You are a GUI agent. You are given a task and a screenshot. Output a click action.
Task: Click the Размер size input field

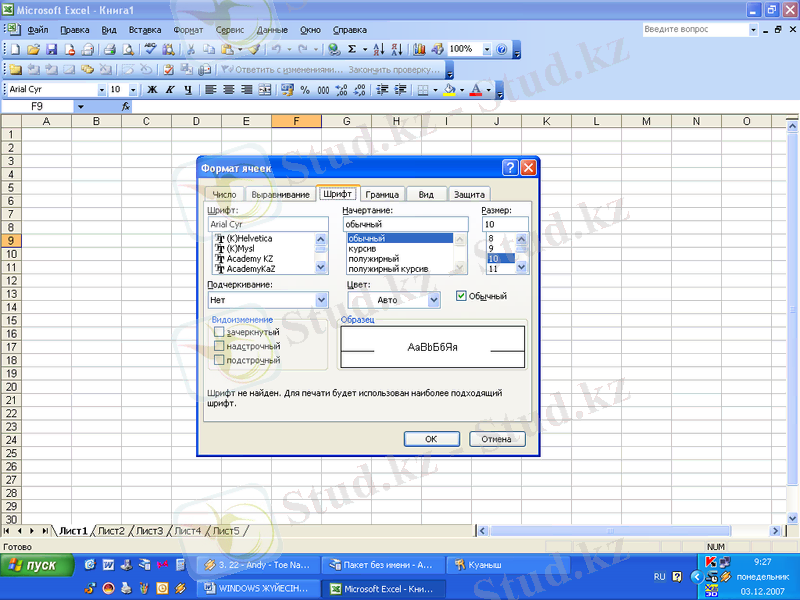point(505,224)
